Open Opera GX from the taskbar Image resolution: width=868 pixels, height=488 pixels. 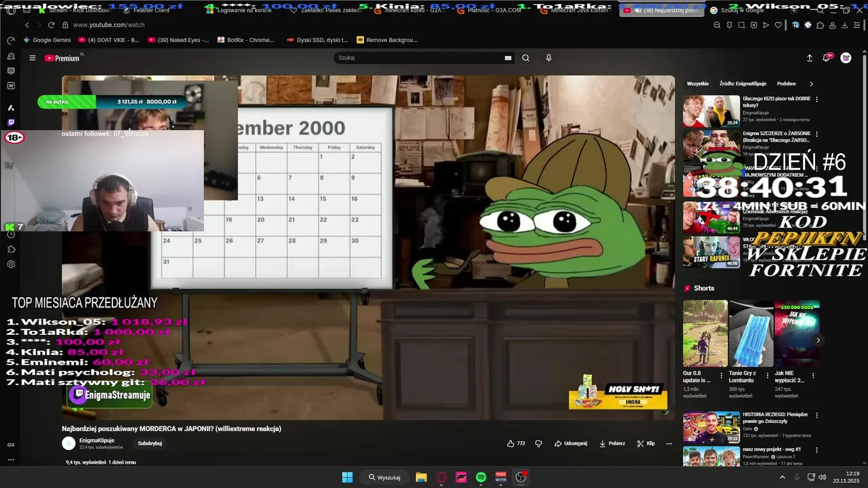coord(441,477)
